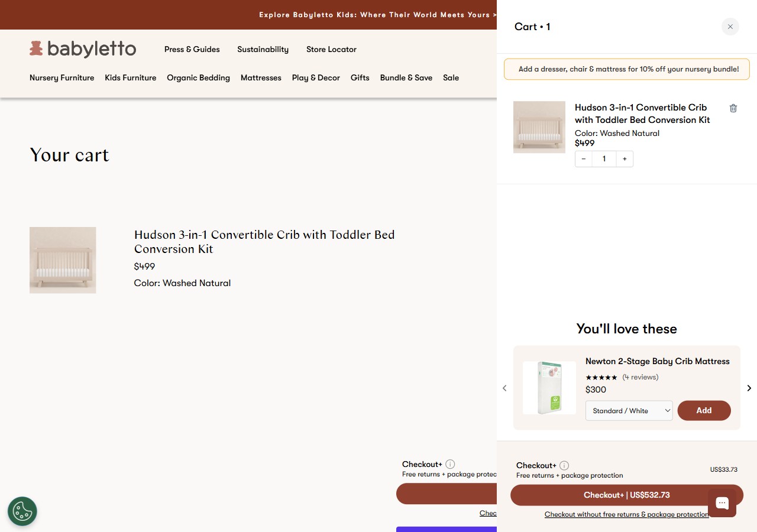Open the Sale menu
Viewport: 757px width, 532px height.
pyautogui.click(x=451, y=77)
